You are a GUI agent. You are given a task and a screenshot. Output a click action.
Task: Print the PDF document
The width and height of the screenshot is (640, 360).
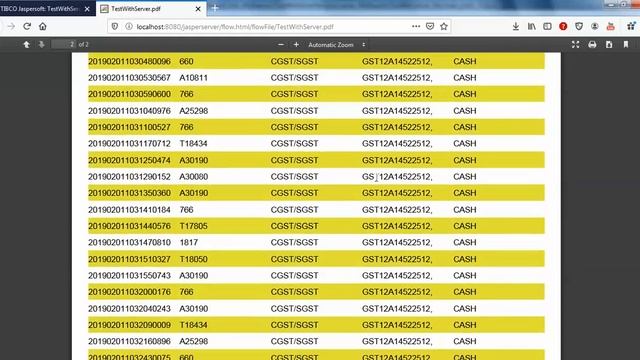pos(592,44)
